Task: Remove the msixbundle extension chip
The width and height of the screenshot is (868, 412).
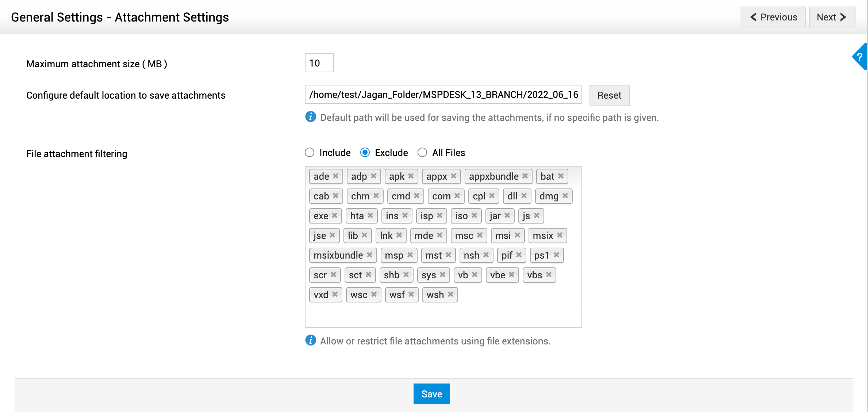Action: [370, 255]
